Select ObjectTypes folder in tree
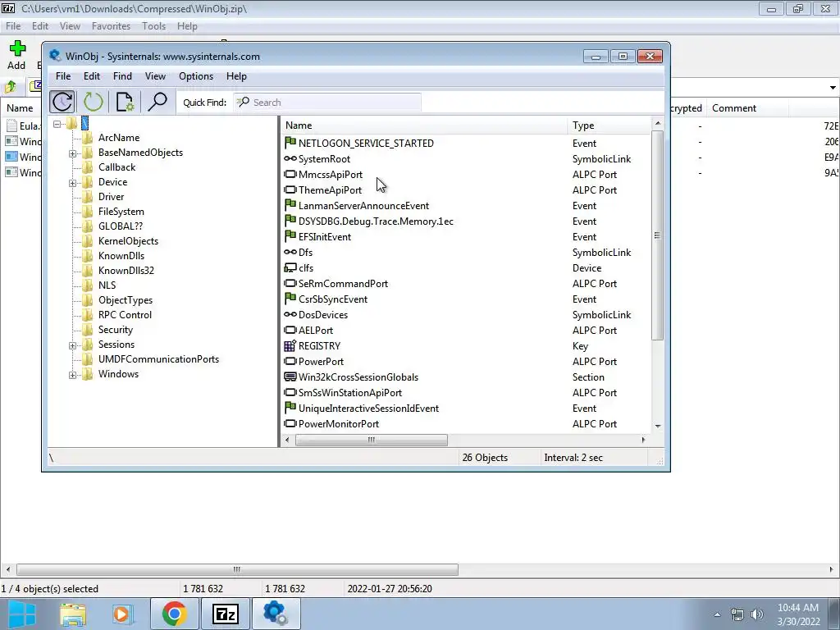The width and height of the screenshot is (840, 630). click(126, 300)
